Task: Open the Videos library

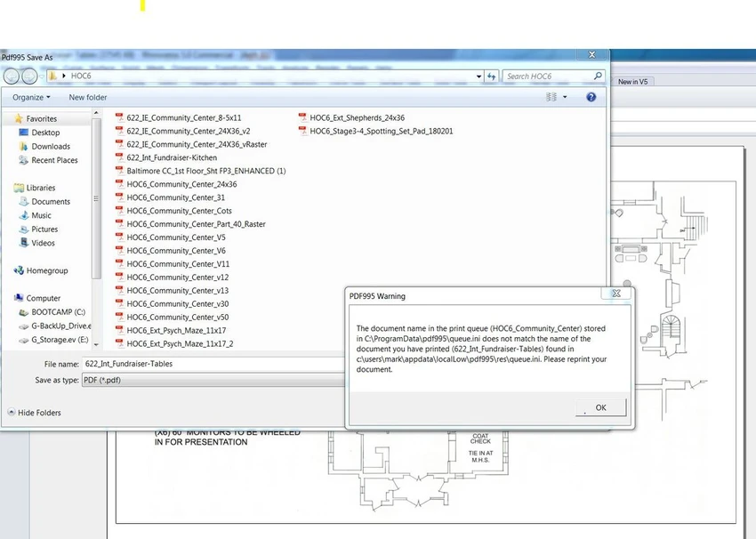Action: (43, 243)
